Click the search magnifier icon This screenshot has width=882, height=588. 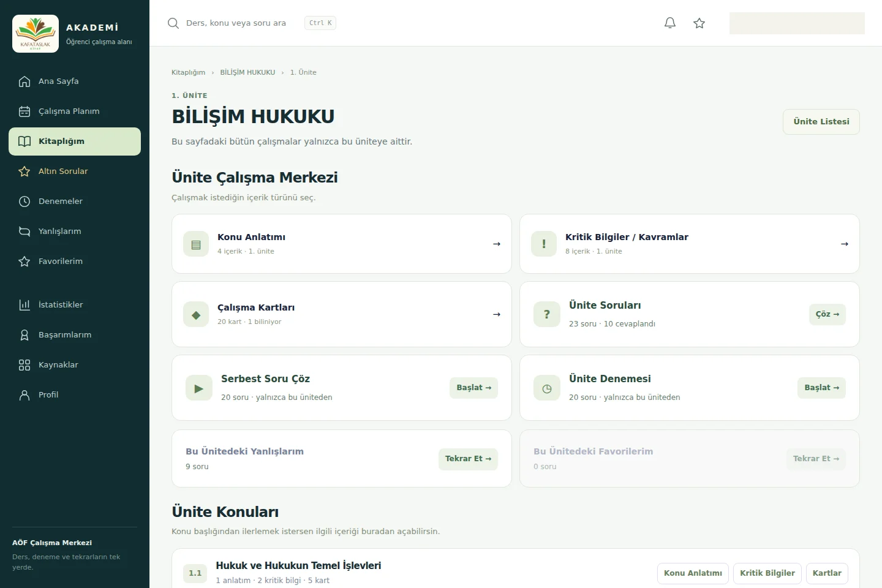click(x=173, y=23)
